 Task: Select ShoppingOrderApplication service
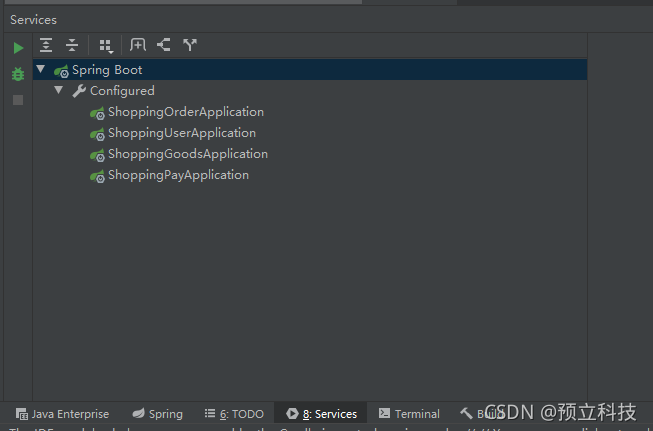(186, 112)
